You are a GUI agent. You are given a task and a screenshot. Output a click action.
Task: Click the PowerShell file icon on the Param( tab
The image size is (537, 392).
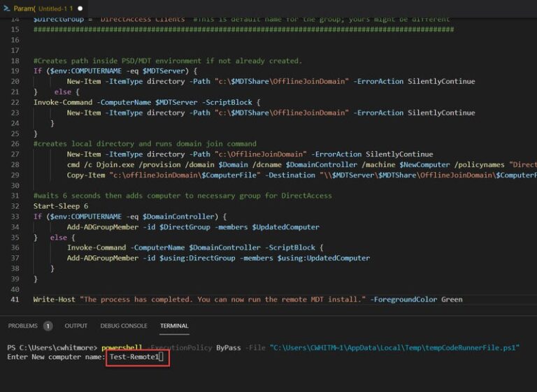coord(7,8)
